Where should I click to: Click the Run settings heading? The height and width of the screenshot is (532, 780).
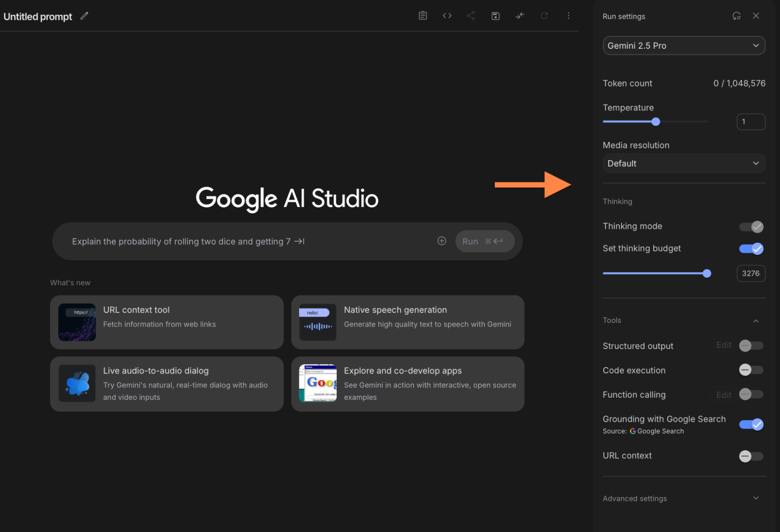tap(624, 16)
